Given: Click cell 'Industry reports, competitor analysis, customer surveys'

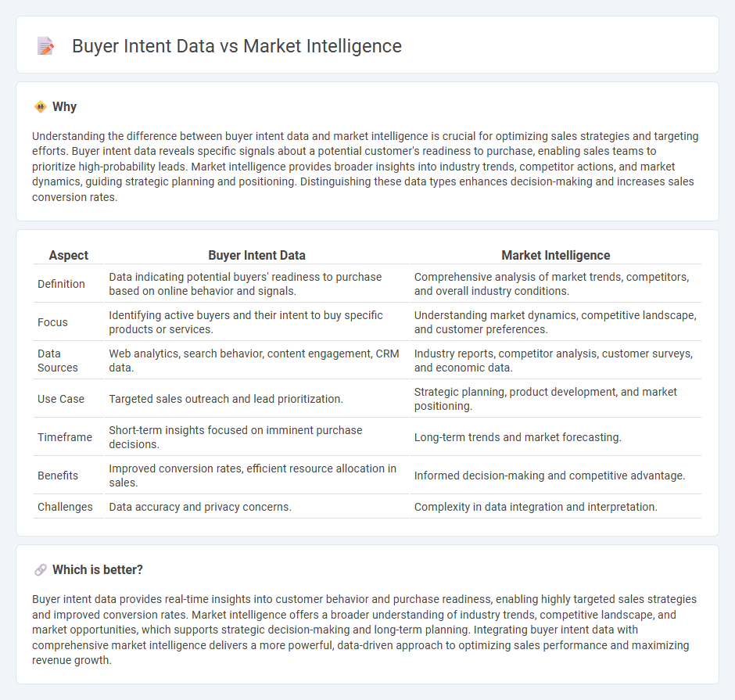Looking at the screenshot, I should pyautogui.click(x=555, y=361).
